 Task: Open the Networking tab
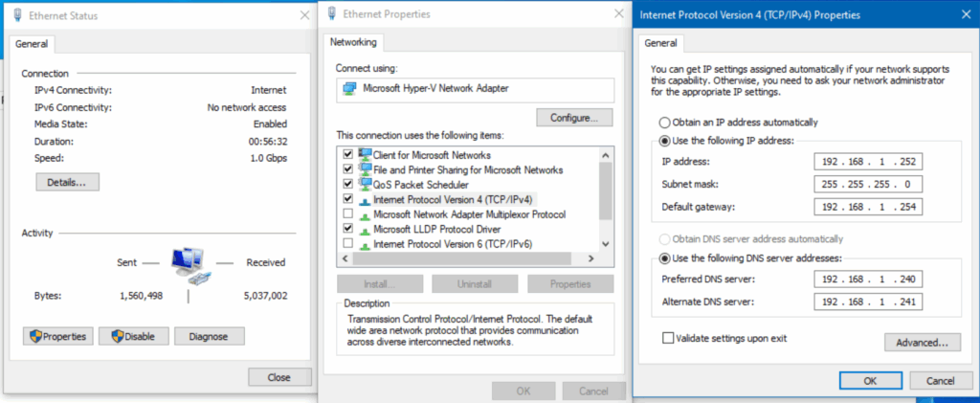pyautogui.click(x=353, y=42)
